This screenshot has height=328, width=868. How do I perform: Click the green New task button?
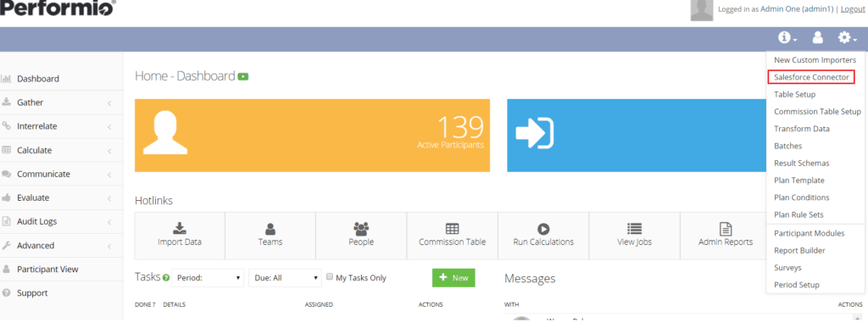(453, 278)
